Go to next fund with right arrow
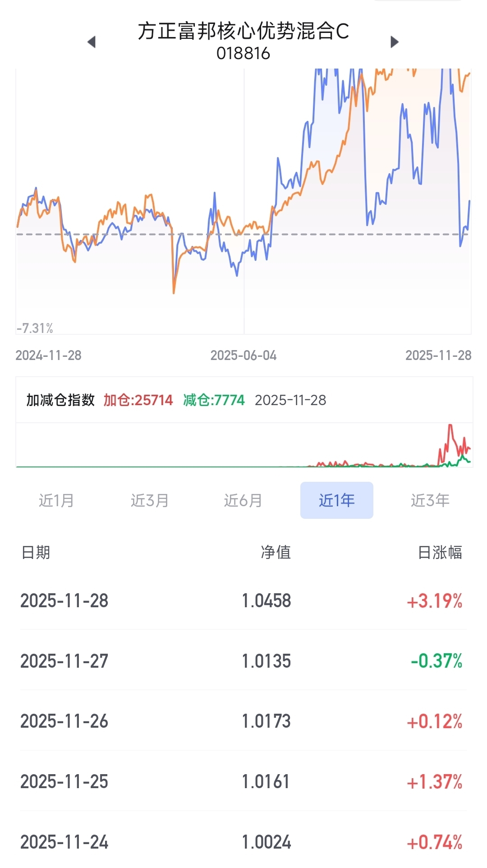This screenshot has width=487, height=868. pos(395,42)
